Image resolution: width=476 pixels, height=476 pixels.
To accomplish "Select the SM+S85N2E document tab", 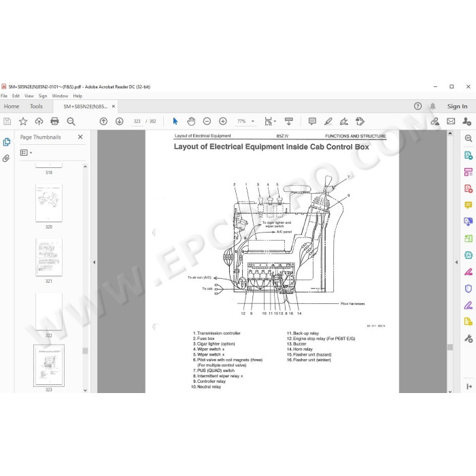I will (x=85, y=107).
